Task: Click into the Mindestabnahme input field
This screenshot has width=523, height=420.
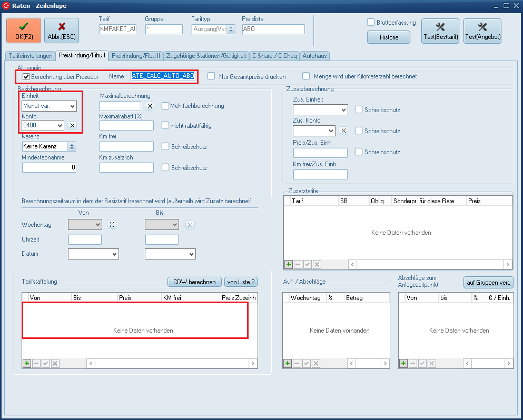Action: point(50,167)
